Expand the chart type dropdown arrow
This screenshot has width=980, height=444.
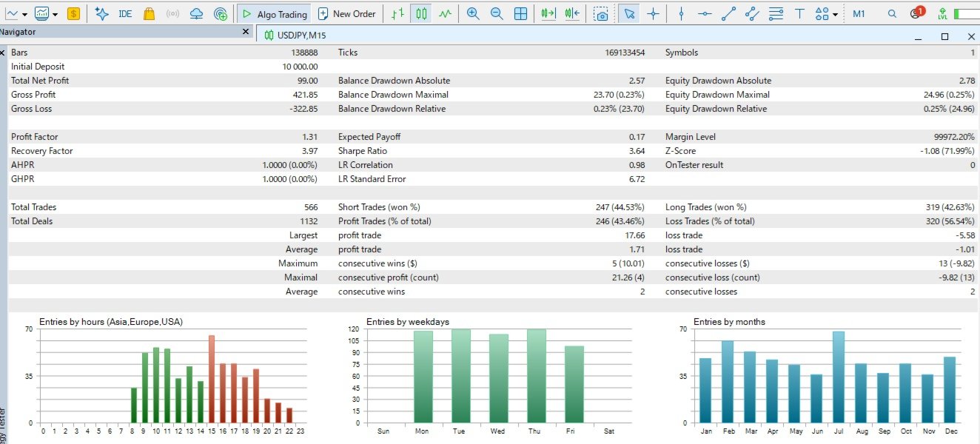(x=24, y=14)
